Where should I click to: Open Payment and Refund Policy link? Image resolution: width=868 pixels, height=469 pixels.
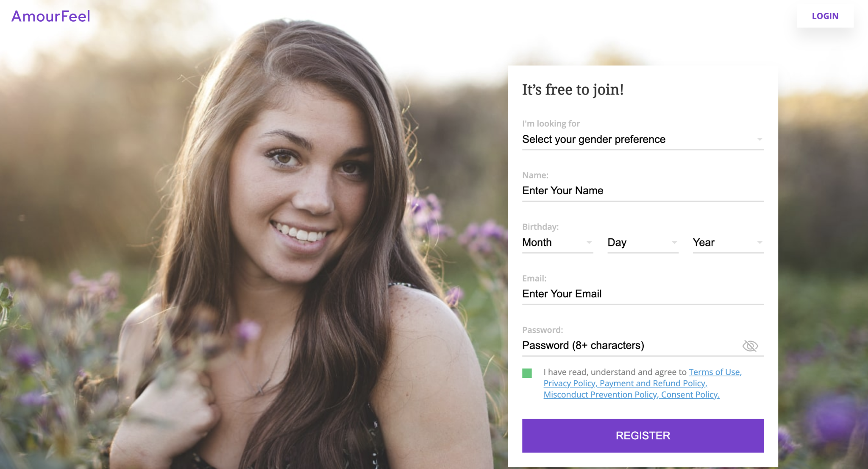(x=653, y=383)
